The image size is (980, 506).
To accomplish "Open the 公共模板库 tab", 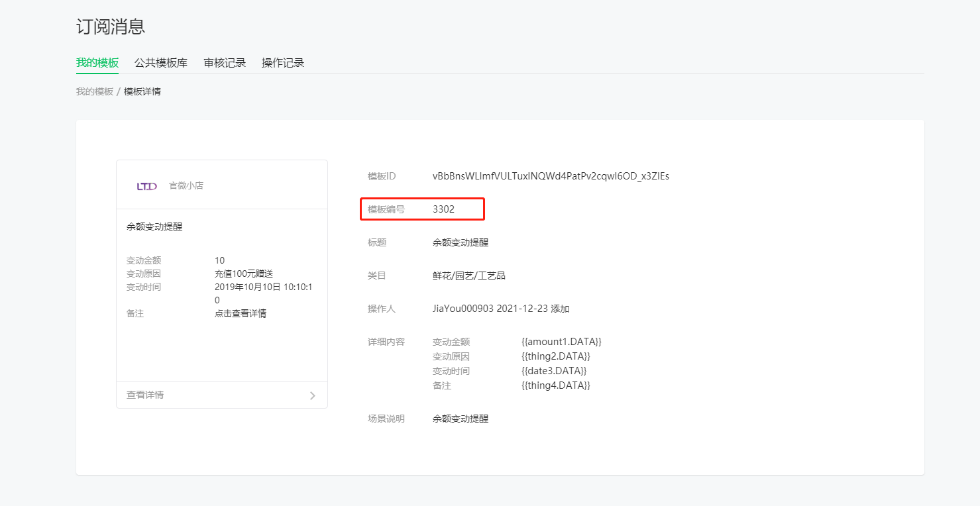I will click(x=161, y=63).
